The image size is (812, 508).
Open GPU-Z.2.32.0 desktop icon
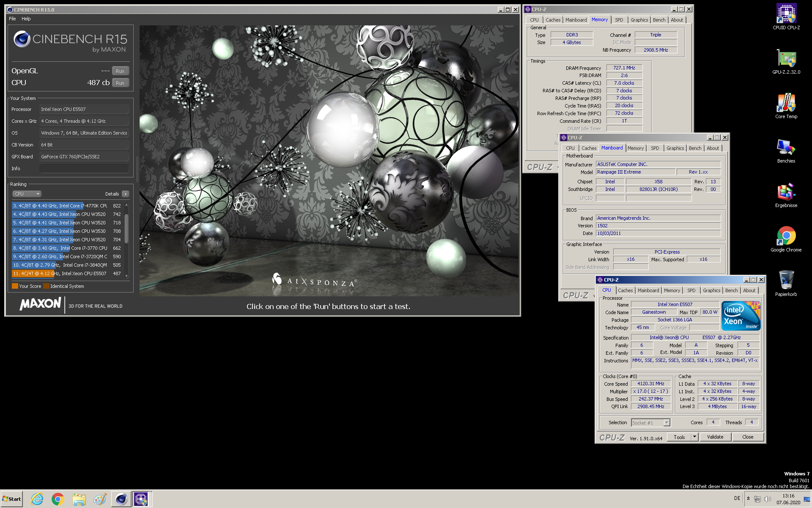point(786,61)
